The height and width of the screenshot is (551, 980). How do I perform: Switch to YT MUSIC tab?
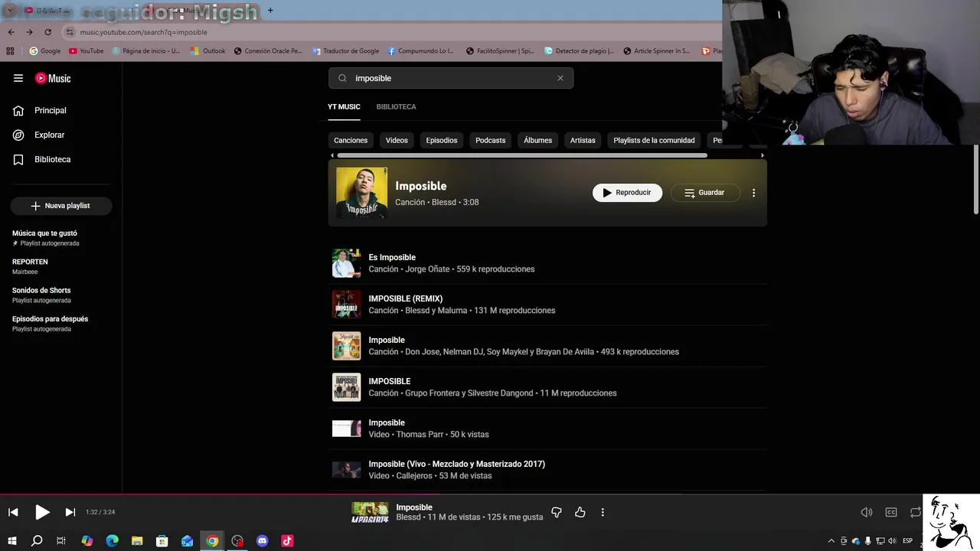tap(344, 106)
